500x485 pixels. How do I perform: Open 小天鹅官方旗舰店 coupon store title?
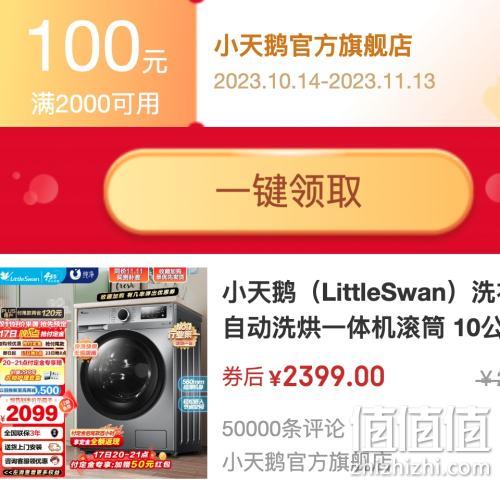[x=313, y=46]
